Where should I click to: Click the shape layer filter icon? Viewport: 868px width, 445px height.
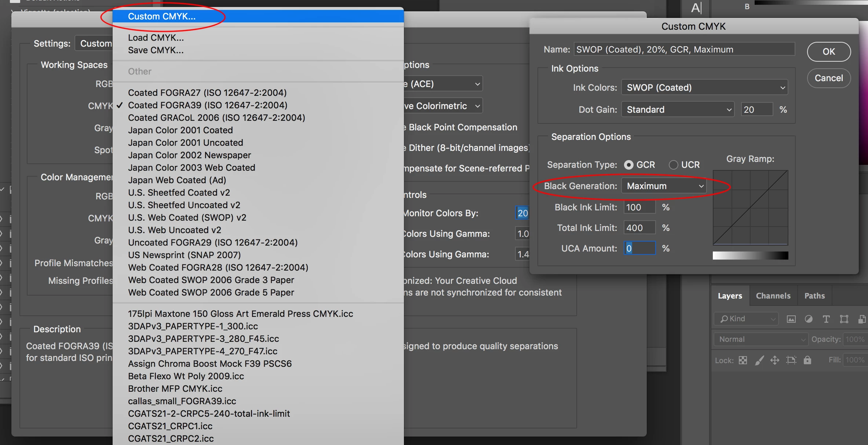pyautogui.click(x=844, y=319)
